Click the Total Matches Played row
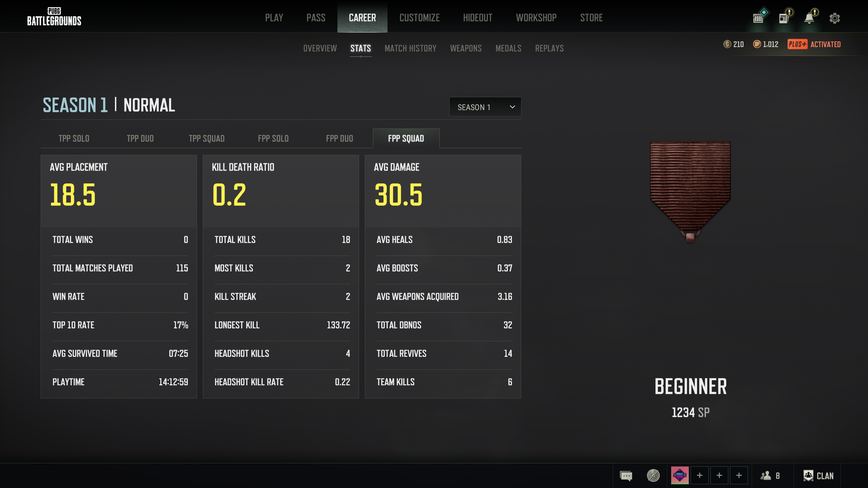This screenshot has height=488, width=868. 120,268
